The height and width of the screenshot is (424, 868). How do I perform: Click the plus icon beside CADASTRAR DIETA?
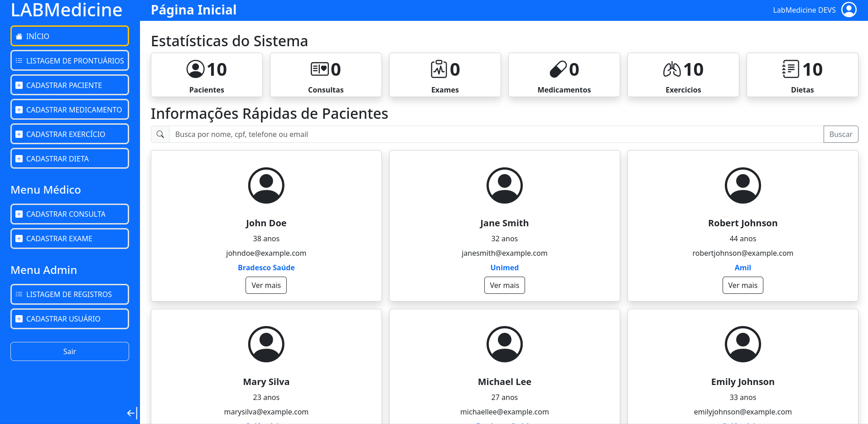pos(19,159)
